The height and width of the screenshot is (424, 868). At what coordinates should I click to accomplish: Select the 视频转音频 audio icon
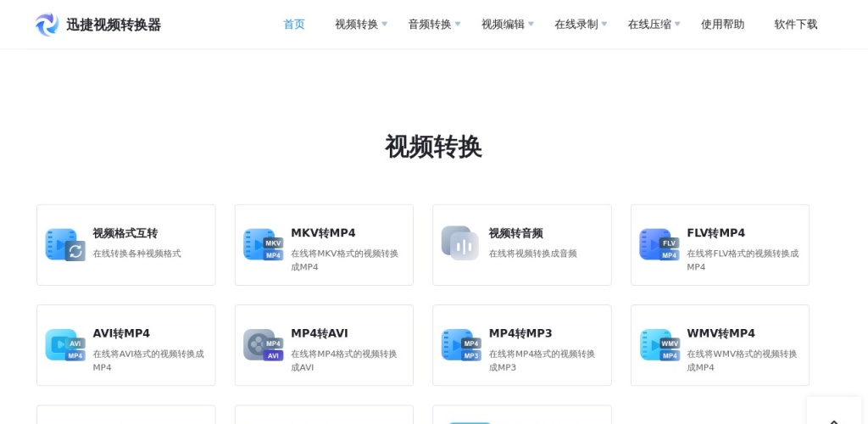[x=460, y=243]
